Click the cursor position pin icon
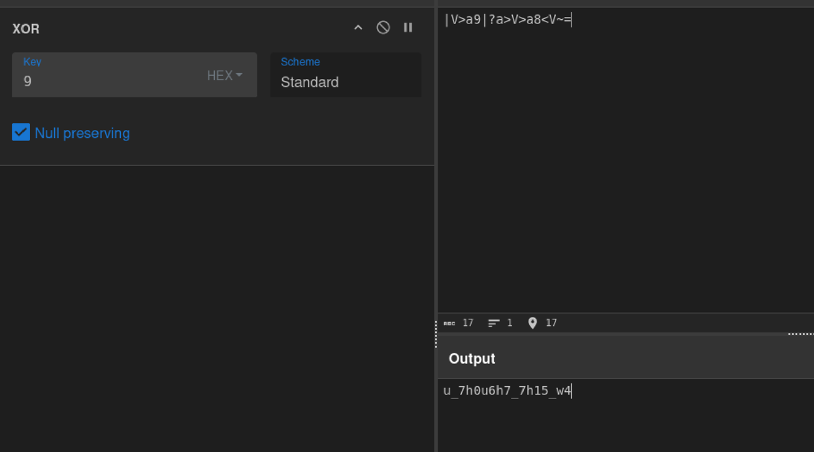 tap(533, 323)
